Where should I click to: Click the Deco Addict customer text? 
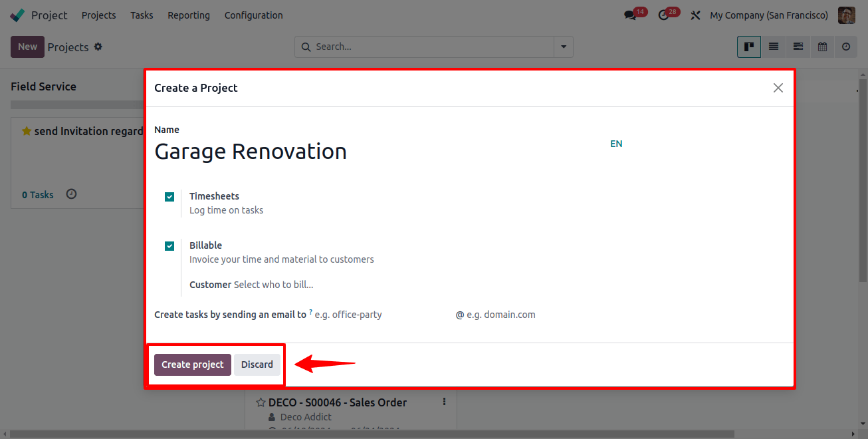(306, 417)
